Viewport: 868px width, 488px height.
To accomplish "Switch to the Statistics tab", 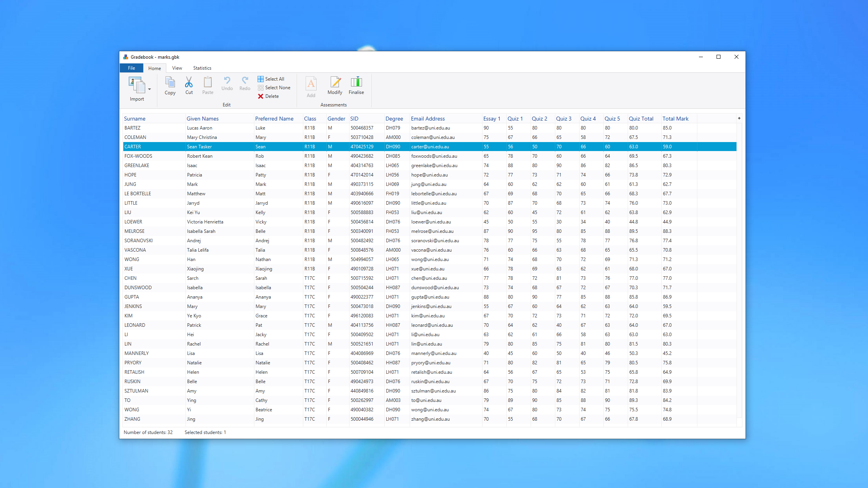I will coord(202,68).
